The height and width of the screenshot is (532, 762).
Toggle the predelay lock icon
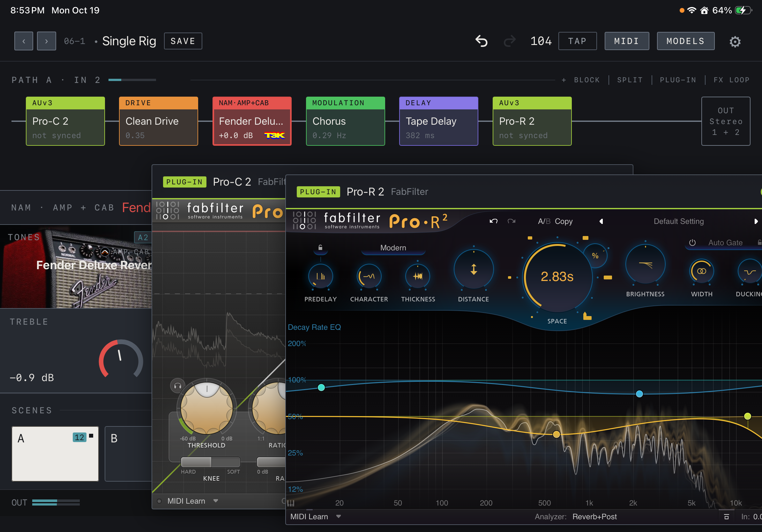point(320,248)
